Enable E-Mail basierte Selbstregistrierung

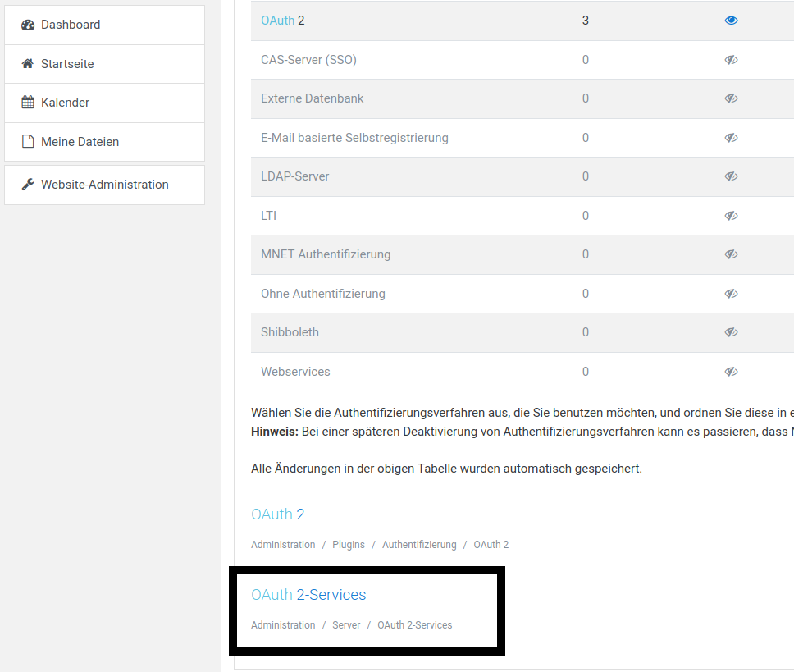pos(732,138)
